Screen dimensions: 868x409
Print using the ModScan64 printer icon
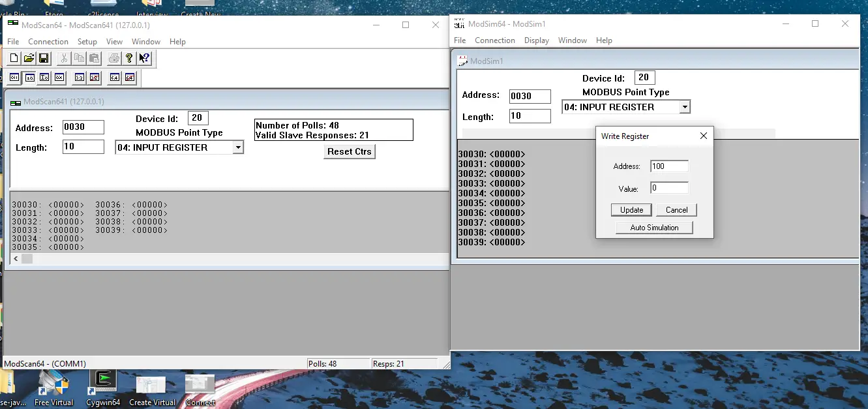coord(114,58)
